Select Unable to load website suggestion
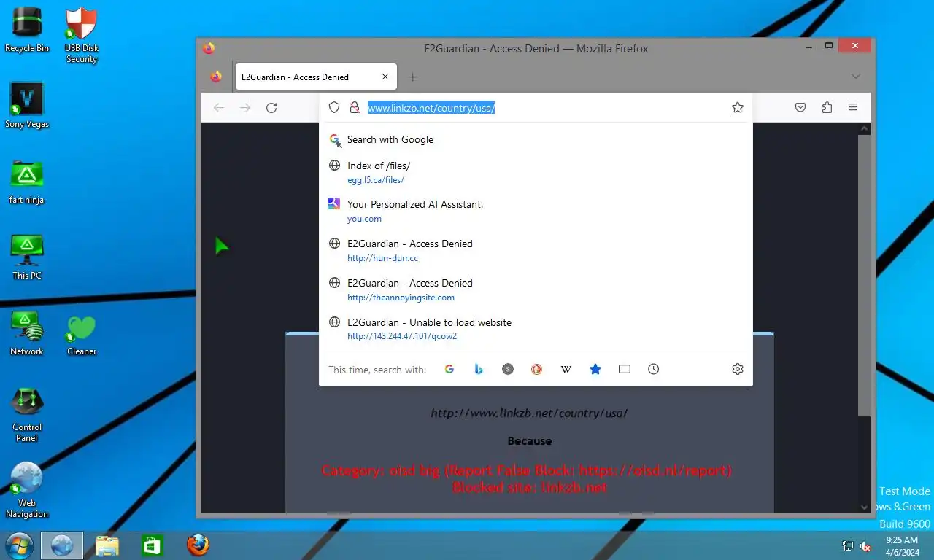The height and width of the screenshot is (560, 934). 536,329
